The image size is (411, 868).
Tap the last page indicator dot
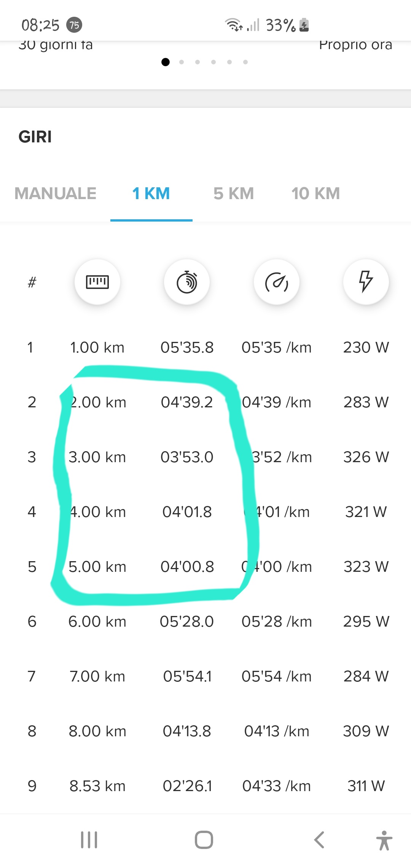(x=245, y=62)
